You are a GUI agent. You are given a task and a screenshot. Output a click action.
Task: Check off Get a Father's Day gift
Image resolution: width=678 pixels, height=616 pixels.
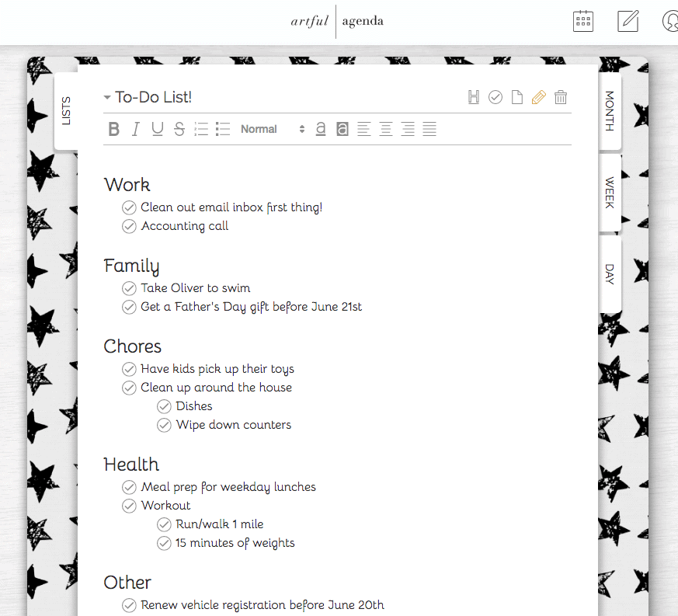pyautogui.click(x=129, y=307)
